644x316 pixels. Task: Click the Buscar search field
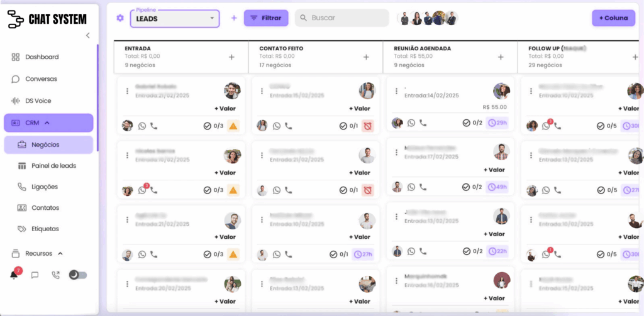(x=341, y=18)
